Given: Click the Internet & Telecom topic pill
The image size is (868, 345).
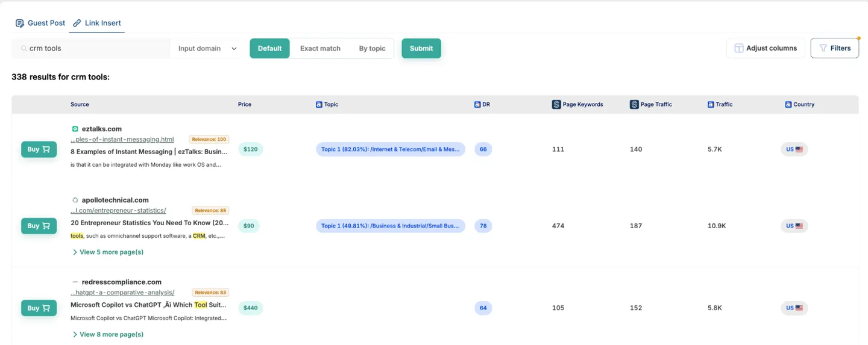Looking at the screenshot, I should coord(391,149).
